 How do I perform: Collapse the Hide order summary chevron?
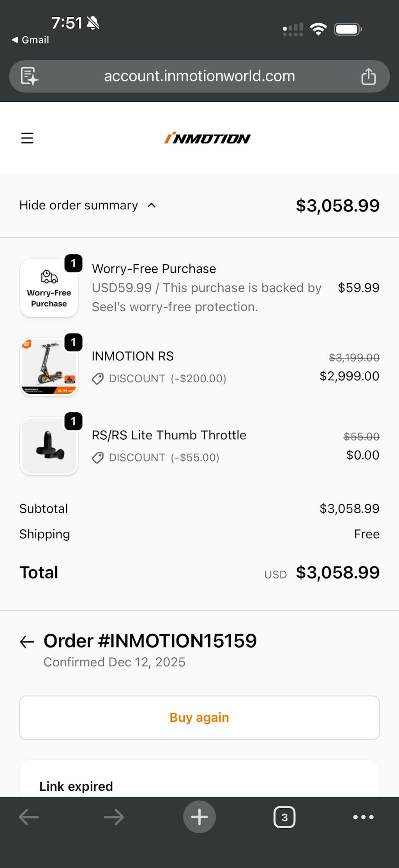point(152,206)
